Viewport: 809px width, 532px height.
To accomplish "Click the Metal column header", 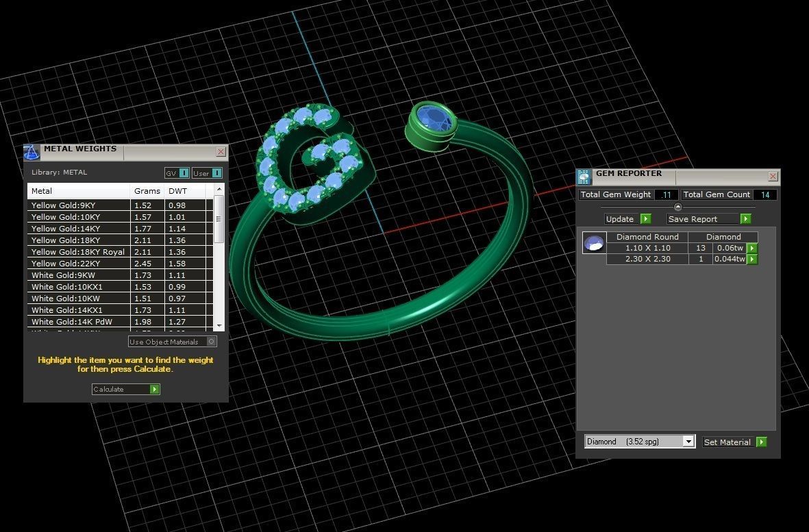I will point(78,191).
